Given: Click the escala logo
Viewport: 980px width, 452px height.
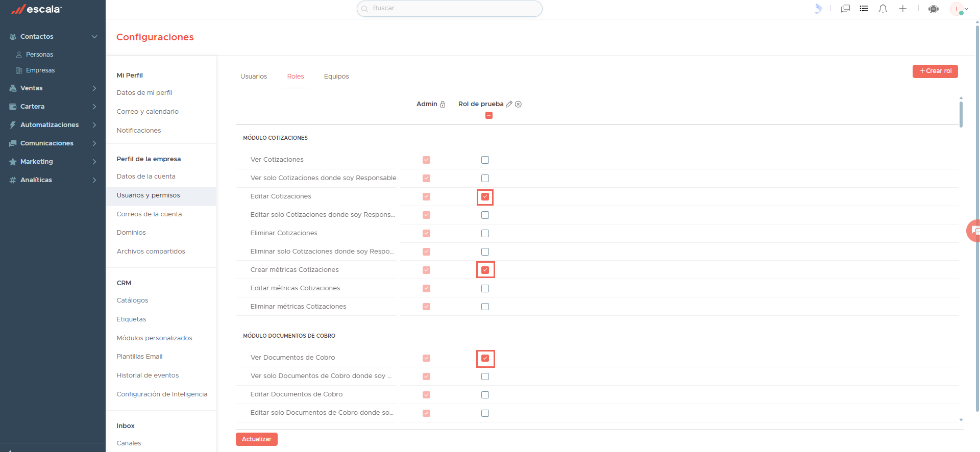Looking at the screenshot, I should 37,9.
